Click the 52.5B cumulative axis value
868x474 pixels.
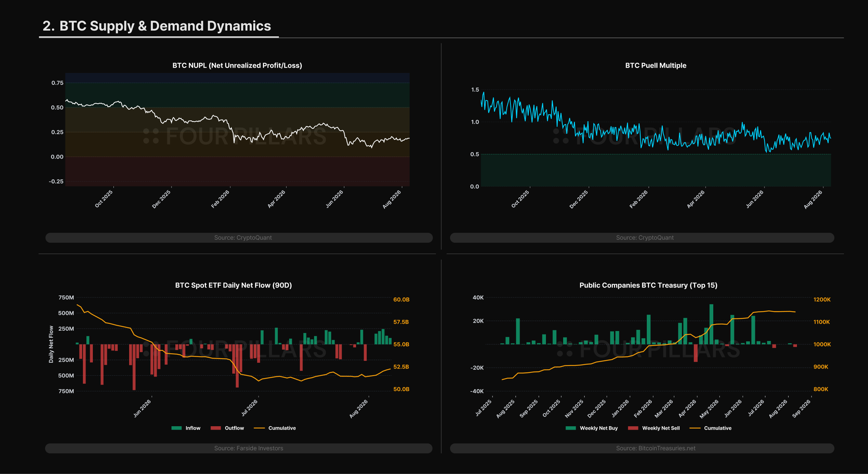point(401,367)
